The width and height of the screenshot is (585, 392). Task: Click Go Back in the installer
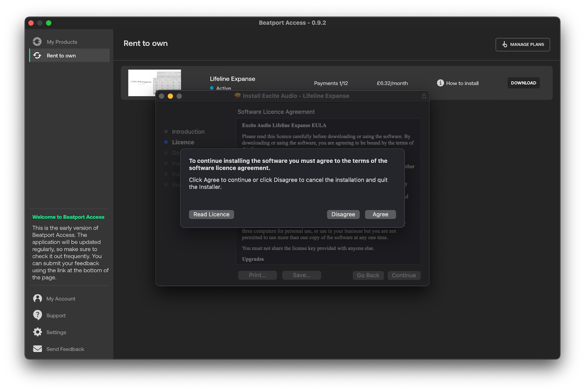[368, 275]
